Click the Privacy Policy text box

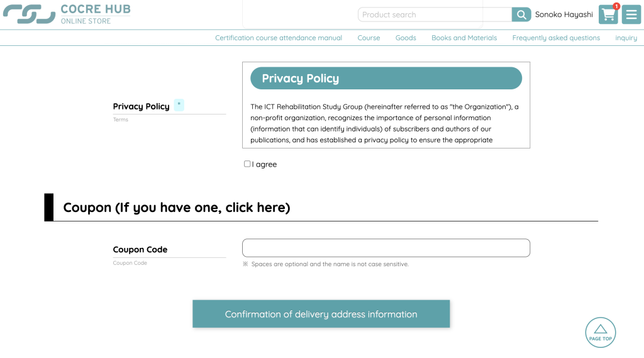[x=386, y=123]
